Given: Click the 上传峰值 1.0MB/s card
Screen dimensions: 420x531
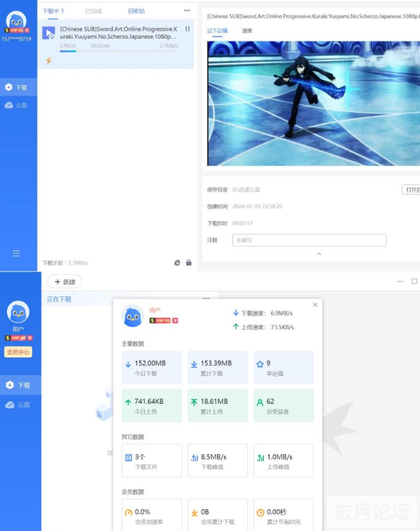Looking at the screenshot, I should point(283,461).
